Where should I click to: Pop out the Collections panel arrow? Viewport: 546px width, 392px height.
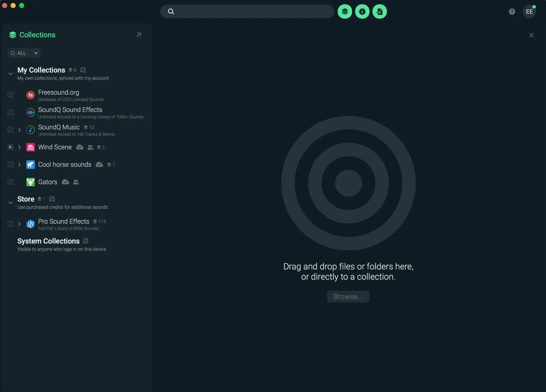(x=139, y=35)
